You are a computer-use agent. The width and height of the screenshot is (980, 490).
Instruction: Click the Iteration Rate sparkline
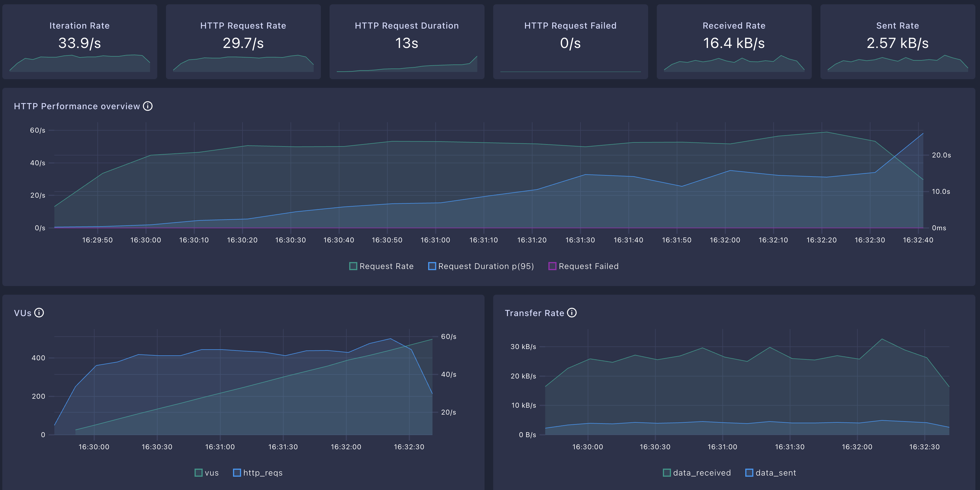click(x=79, y=63)
